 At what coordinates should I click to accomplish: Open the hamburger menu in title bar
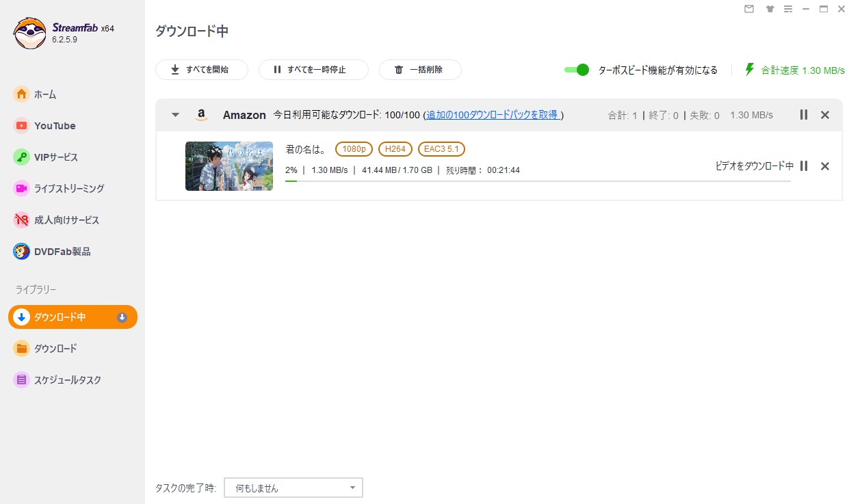[788, 9]
